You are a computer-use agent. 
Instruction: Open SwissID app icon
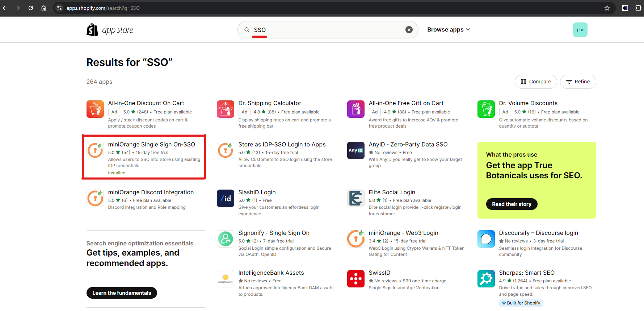[356, 279]
